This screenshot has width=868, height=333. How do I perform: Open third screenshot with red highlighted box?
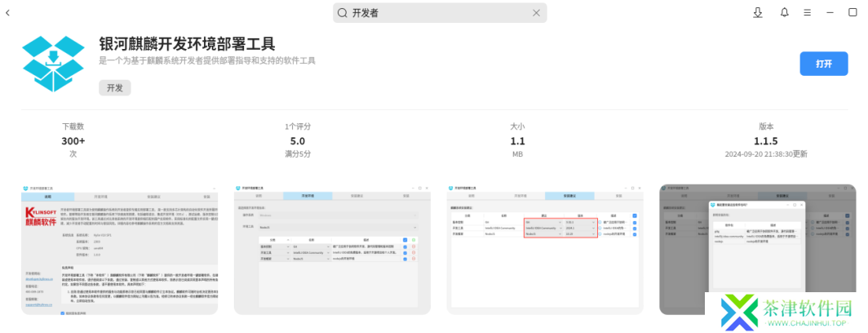(x=545, y=249)
